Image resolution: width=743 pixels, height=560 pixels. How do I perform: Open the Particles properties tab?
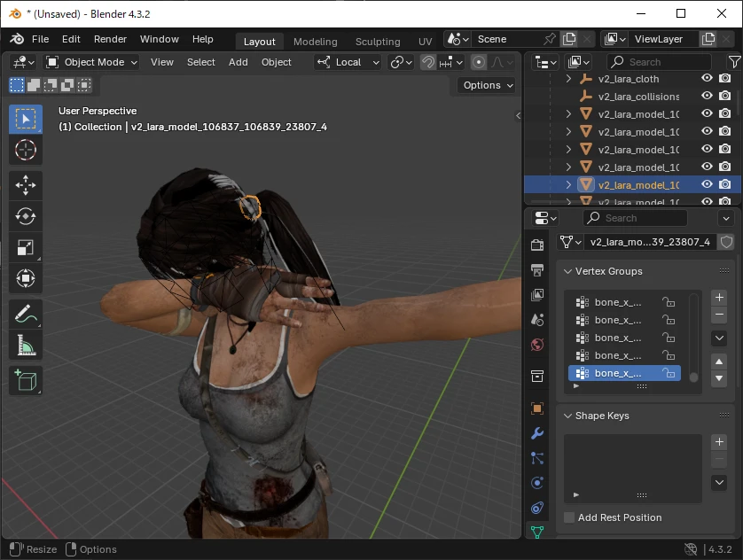tap(537, 458)
